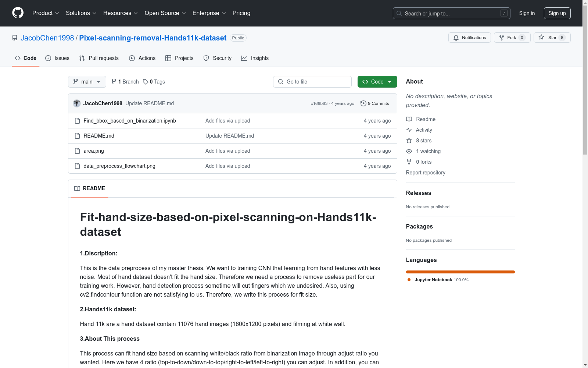Open the README.md file

[x=99, y=136]
